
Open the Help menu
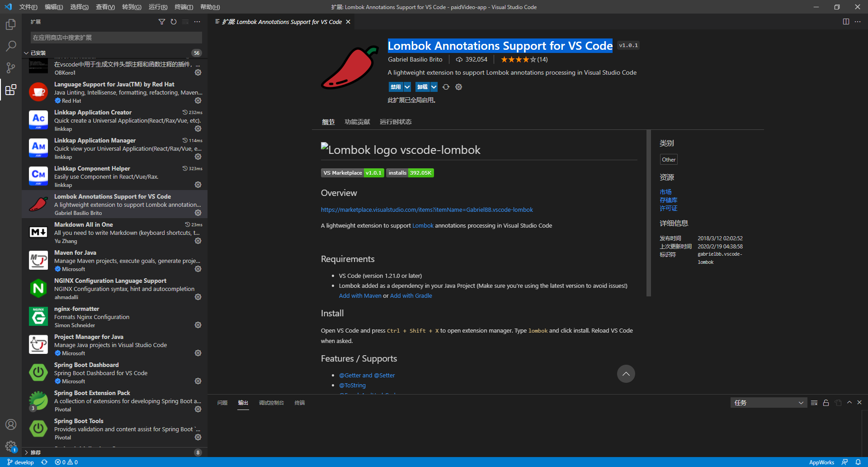pos(210,7)
